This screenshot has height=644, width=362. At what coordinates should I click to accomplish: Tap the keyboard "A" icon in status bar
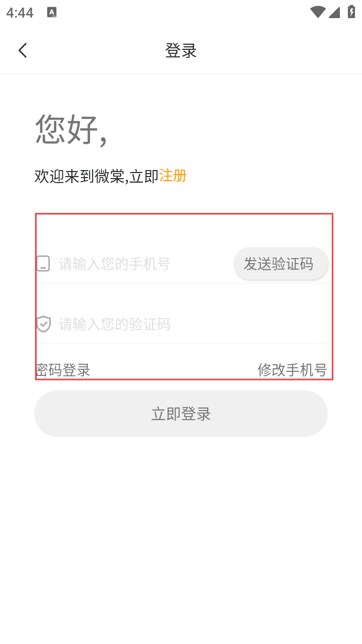pyautogui.click(x=52, y=13)
